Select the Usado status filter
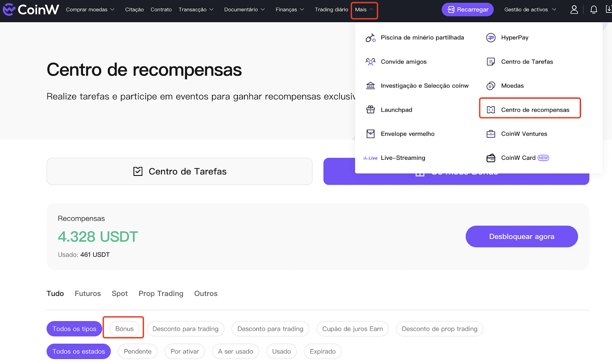This screenshot has width=612, height=364. (282, 351)
